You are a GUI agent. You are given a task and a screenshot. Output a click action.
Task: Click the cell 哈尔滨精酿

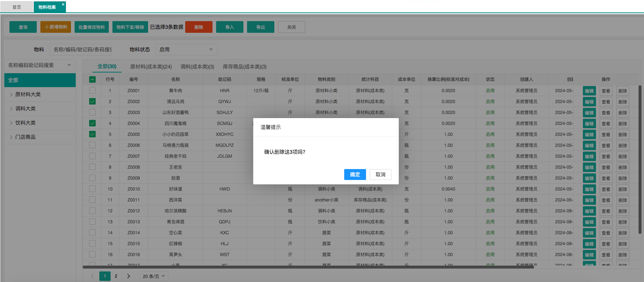point(176,211)
